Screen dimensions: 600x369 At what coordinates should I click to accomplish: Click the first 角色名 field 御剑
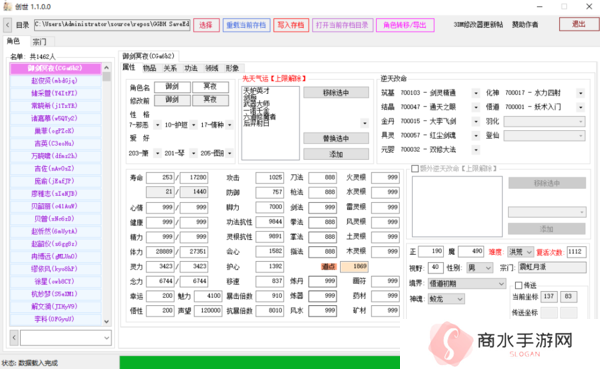172,87
